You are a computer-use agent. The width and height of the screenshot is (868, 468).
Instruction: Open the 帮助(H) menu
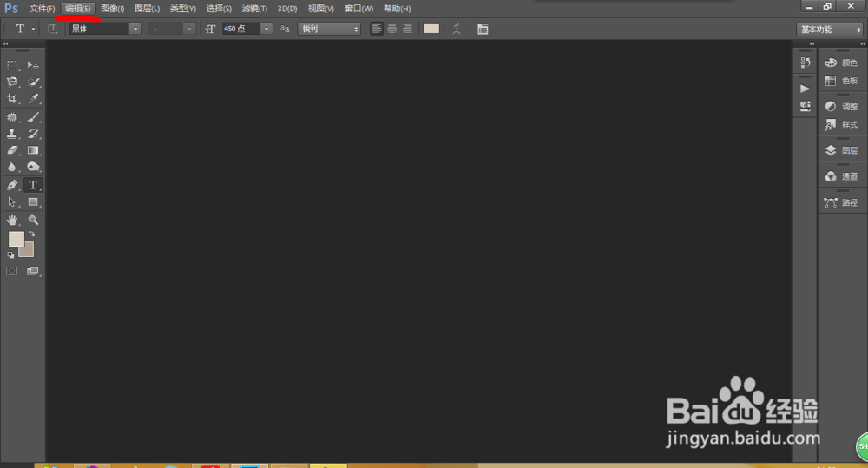tap(397, 9)
